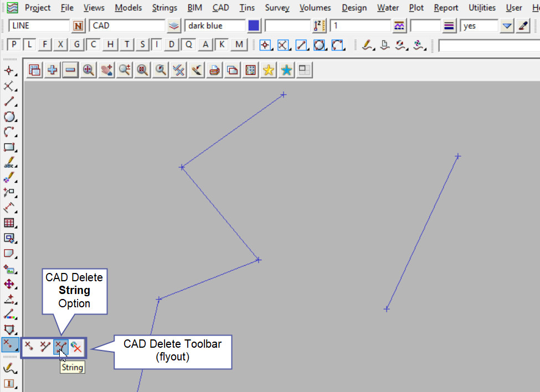This screenshot has height=392, width=540.
Task: Click the CAD text 'abc' tool
Action: pos(9,163)
